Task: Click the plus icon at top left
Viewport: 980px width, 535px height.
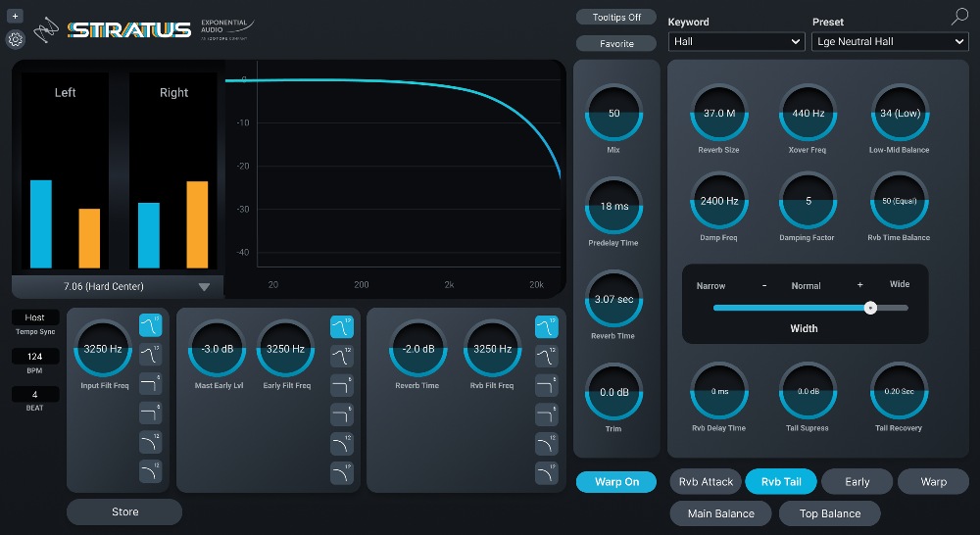Action: tap(16, 16)
